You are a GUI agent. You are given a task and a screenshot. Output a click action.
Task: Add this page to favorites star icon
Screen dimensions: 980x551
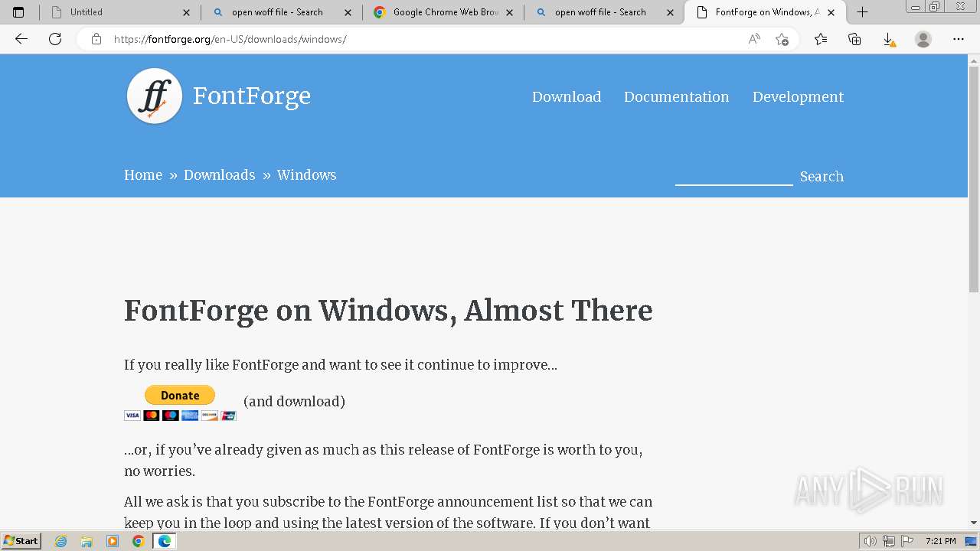[782, 39]
